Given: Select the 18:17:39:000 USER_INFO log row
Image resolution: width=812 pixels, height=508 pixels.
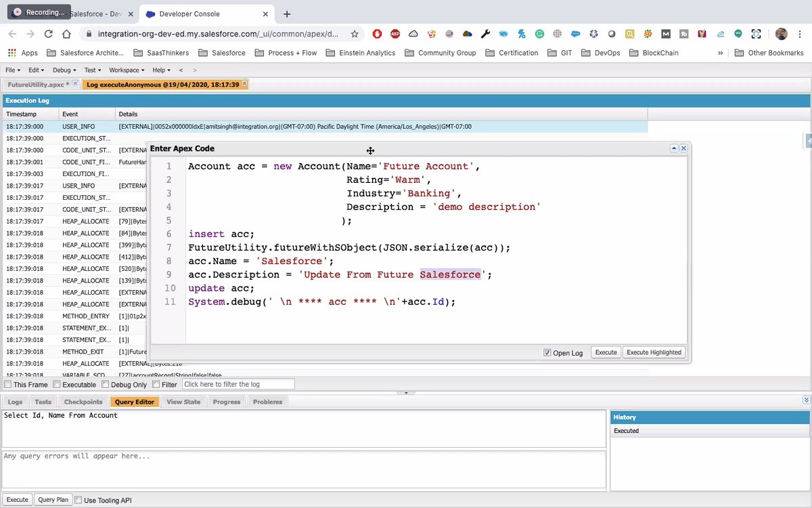Looking at the screenshot, I should coord(325,127).
